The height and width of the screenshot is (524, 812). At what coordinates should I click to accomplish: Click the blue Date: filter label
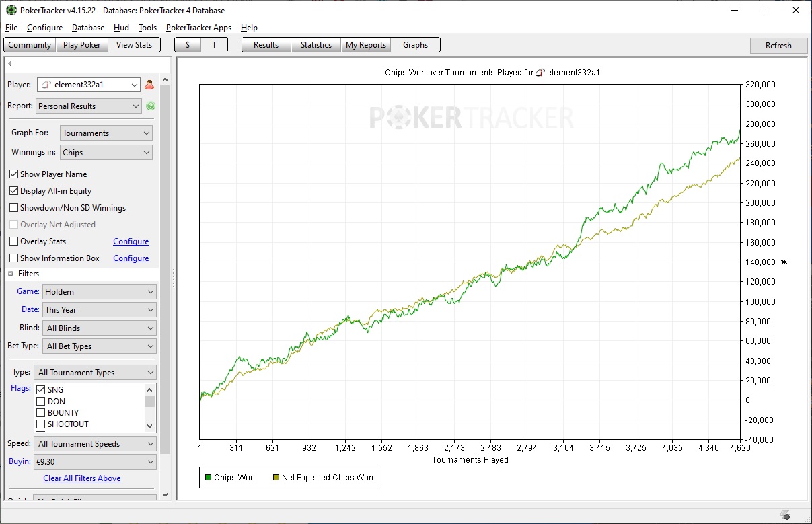click(x=30, y=309)
